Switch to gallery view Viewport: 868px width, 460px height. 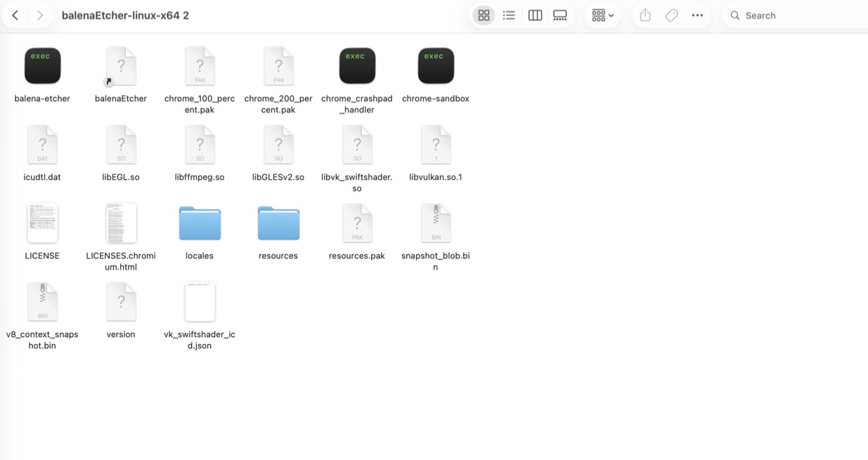[560, 15]
